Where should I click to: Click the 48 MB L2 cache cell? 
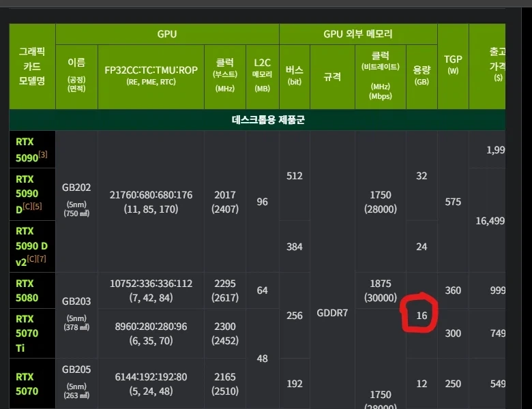263,359
